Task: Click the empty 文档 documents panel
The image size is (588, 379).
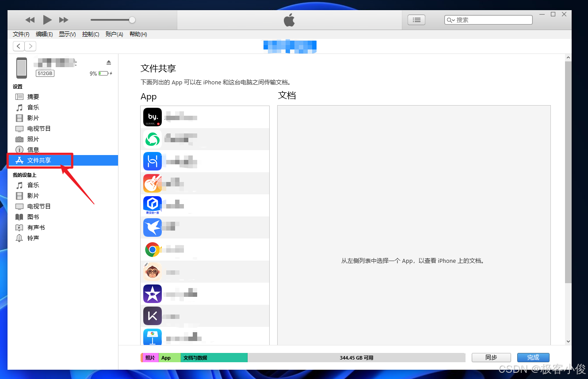Action: tap(414, 225)
